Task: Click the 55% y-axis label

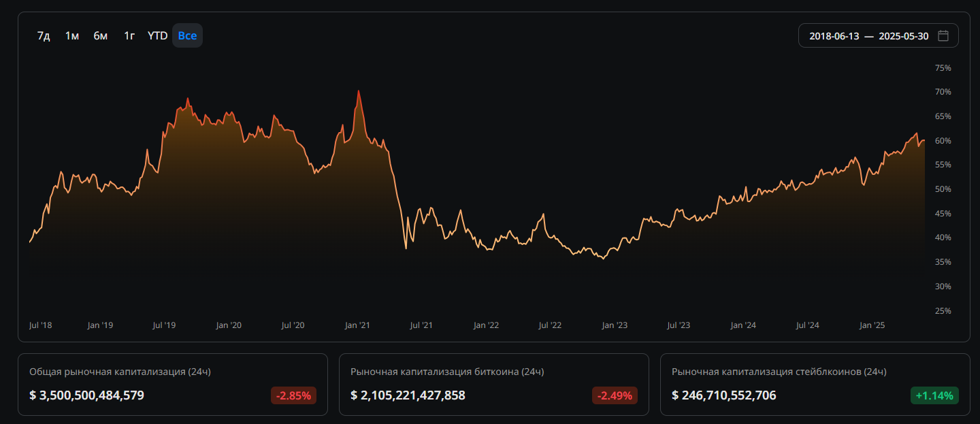Action: (943, 165)
